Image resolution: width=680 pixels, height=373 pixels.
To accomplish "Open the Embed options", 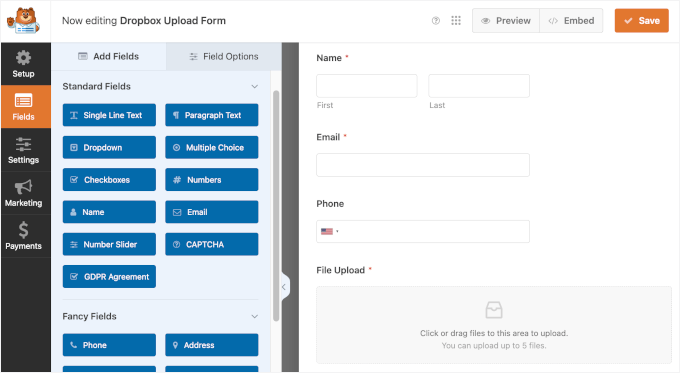I will [571, 20].
